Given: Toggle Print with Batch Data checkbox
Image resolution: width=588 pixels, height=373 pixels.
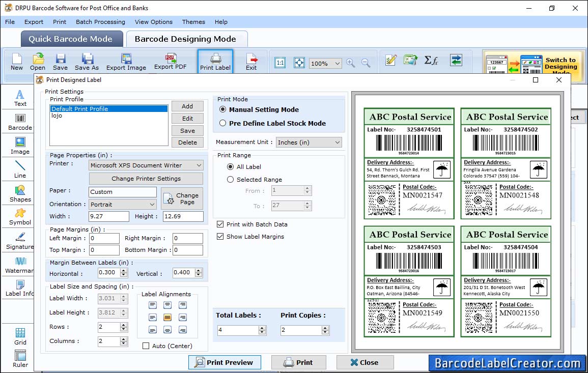Looking at the screenshot, I should point(220,224).
